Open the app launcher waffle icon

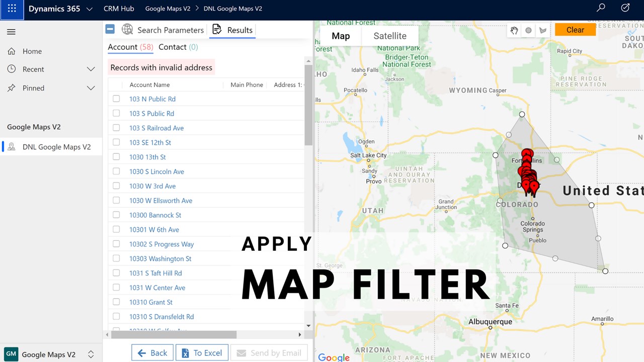pos(12,9)
